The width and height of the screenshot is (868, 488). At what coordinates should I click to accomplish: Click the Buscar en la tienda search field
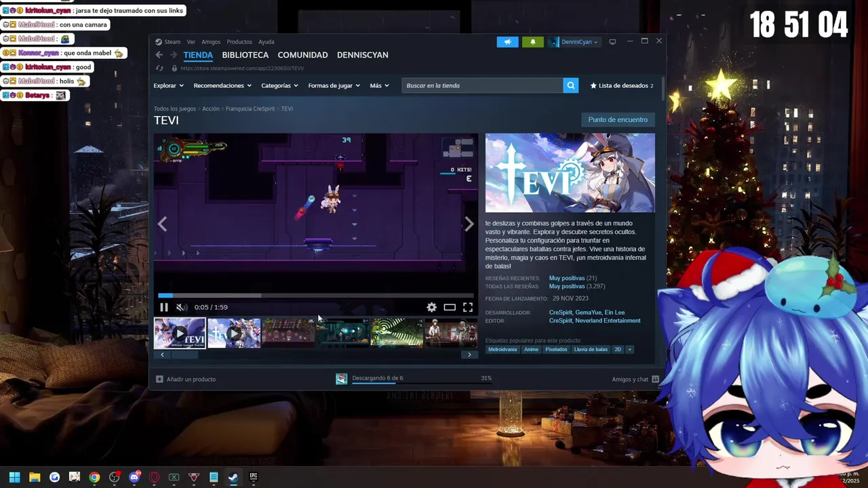point(482,85)
